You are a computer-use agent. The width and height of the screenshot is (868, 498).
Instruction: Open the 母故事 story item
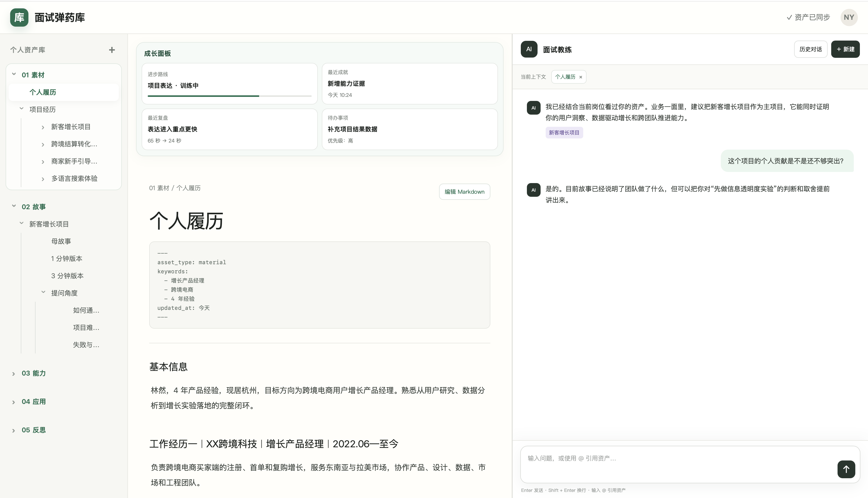(61, 241)
